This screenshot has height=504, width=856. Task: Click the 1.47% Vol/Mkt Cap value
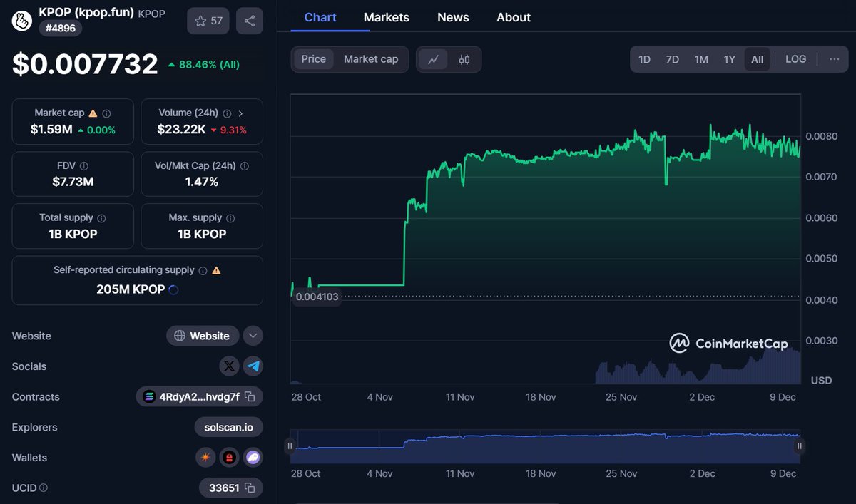click(202, 182)
